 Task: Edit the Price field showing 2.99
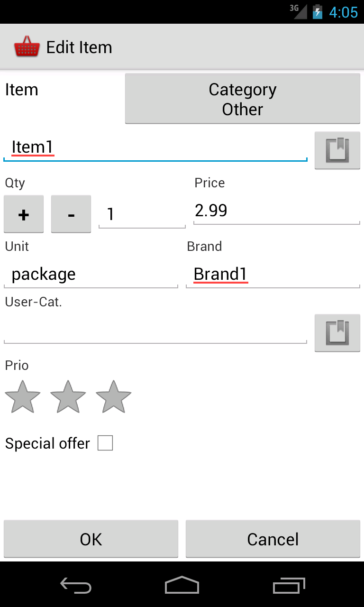point(277,211)
